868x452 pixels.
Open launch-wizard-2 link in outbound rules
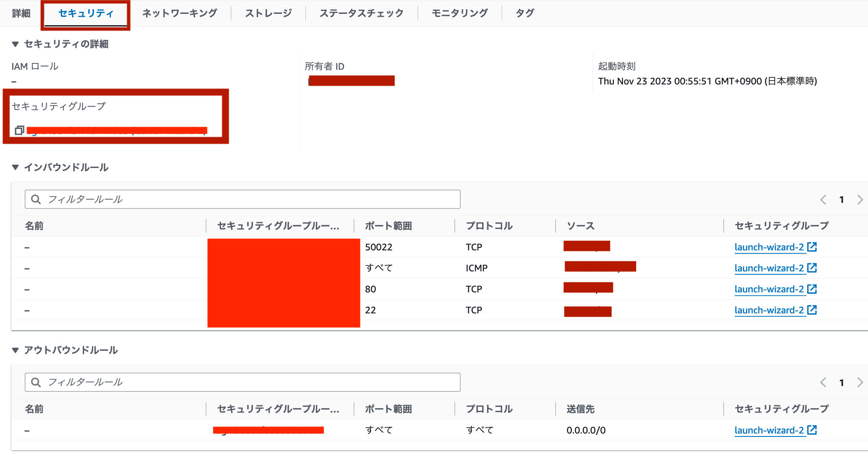pyautogui.click(x=769, y=430)
